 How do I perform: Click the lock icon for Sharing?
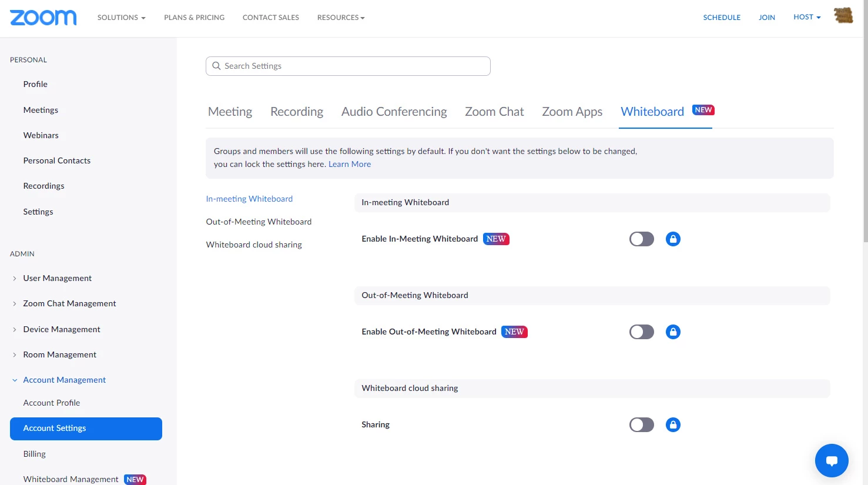click(x=673, y=424)
